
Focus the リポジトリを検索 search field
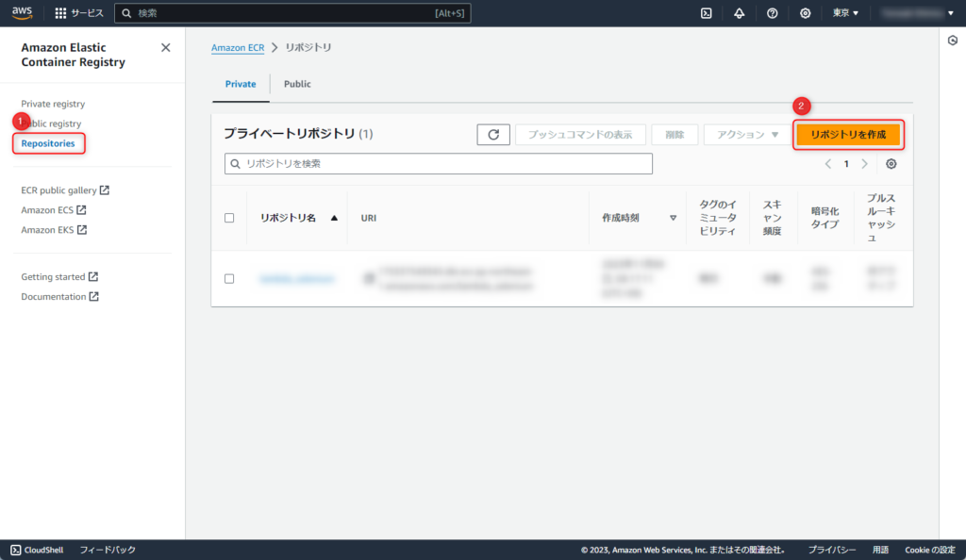tap(439, 164)
